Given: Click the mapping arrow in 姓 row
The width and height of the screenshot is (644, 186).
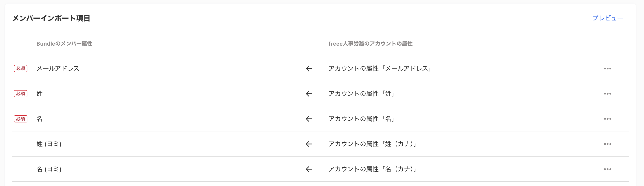Looking at the screenshot, I should 309,94.
